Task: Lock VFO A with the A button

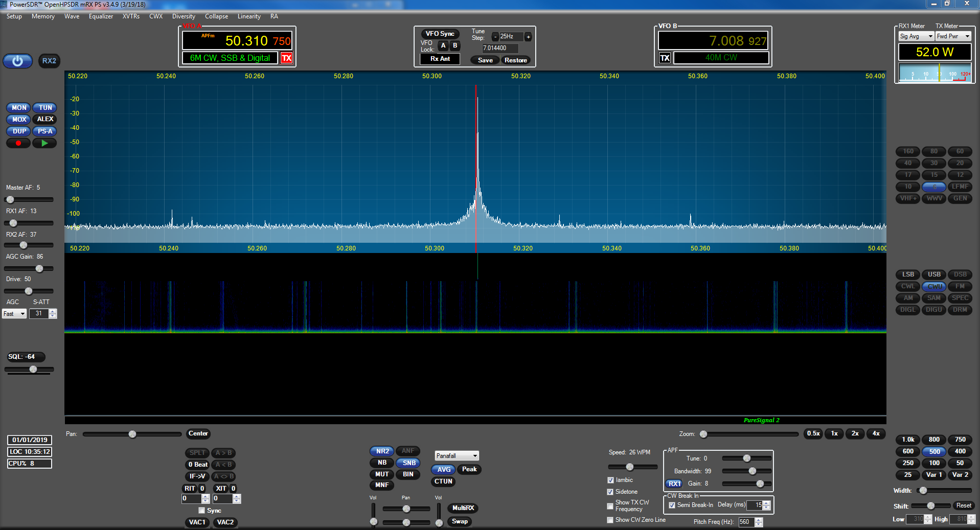Action: click(443, 45)
